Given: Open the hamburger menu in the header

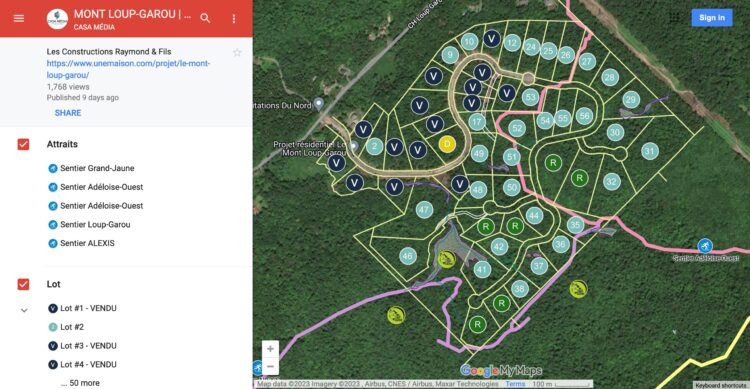Looking at the screenshot, I should point(19,18).
